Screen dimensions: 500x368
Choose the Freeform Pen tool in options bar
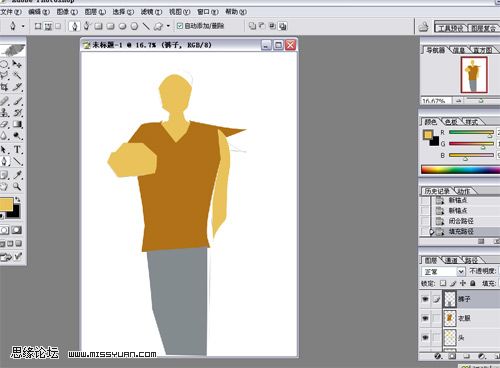[86, 26]
